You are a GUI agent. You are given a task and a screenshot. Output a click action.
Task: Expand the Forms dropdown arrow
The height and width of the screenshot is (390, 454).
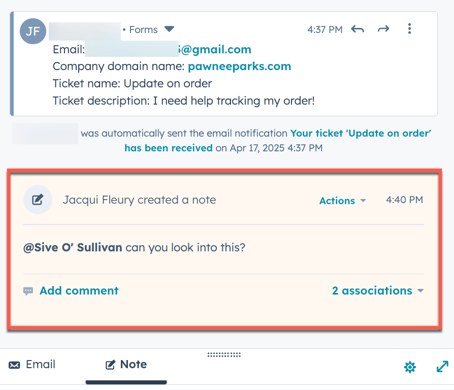click(169, 29)
